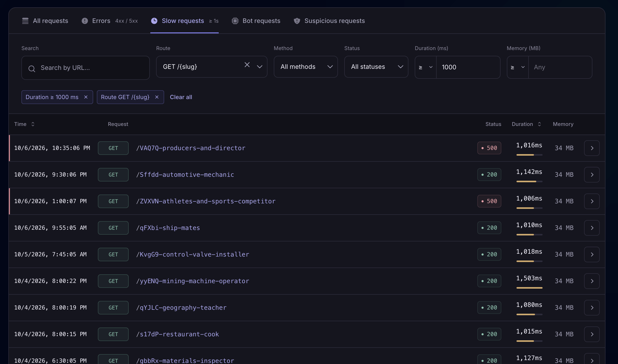Switch to the All requests tab
Screen dimensions: 618x364
(x=45, y=21)
